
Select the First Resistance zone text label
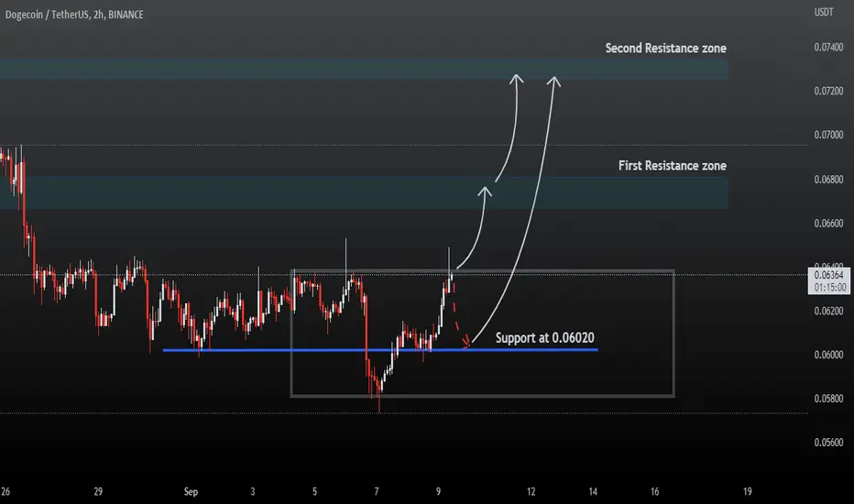coord(672,166)
